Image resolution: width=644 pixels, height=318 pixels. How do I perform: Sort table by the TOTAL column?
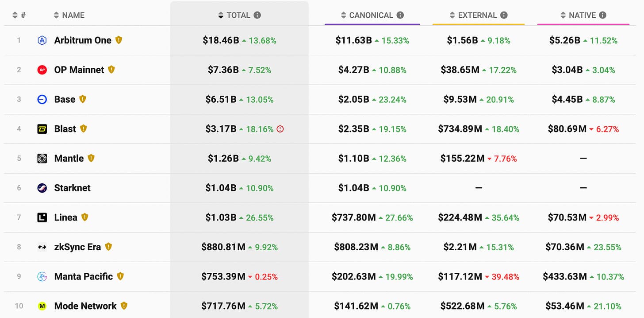[234, 15]
